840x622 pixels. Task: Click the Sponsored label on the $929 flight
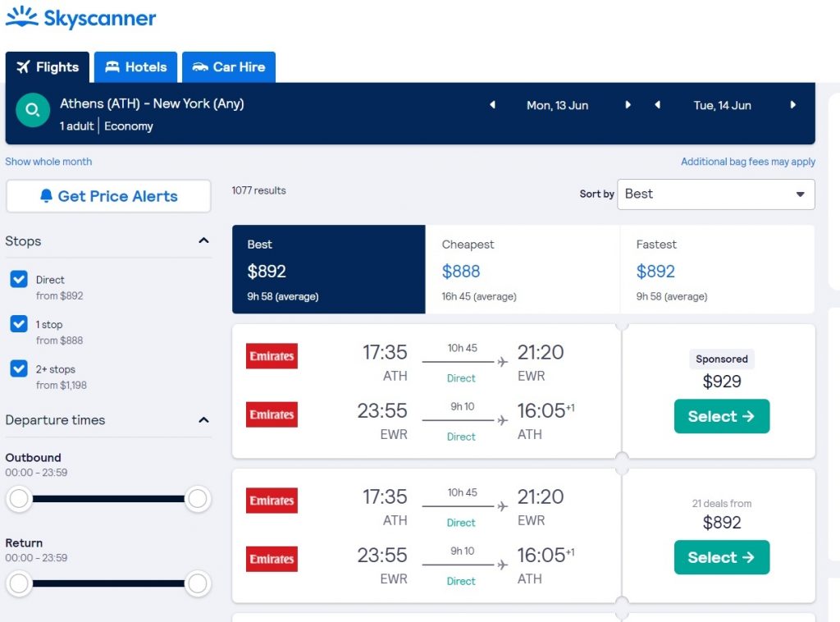pyautogui.click(x=722, y=359)
